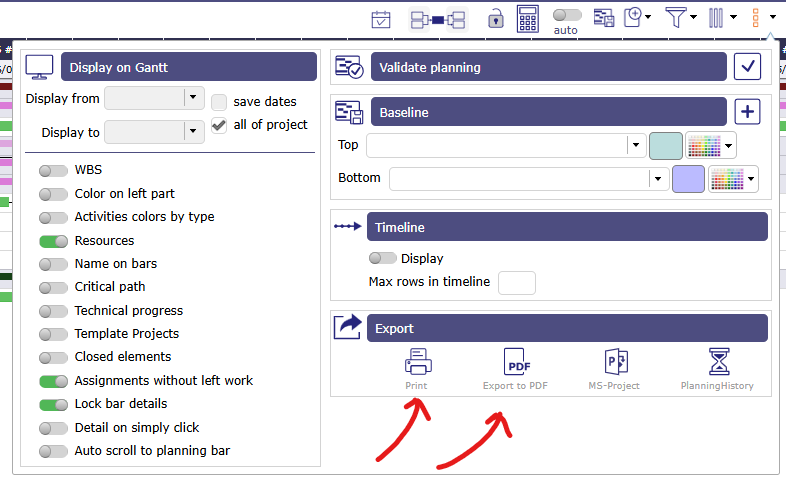786x498 pixels.
Task: Uncheck the all of project checkbox
Action: click(219, 125)
